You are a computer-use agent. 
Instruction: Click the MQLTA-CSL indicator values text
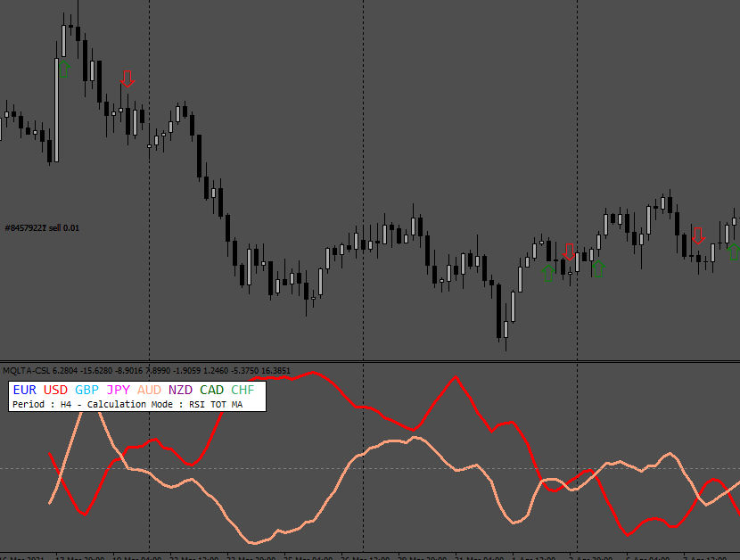coord(146,371)
